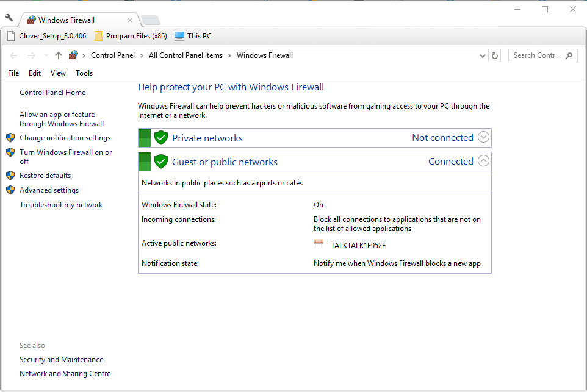Open Program Files (x86) bookmark
The image size is (587, 392).
point(130,35)
